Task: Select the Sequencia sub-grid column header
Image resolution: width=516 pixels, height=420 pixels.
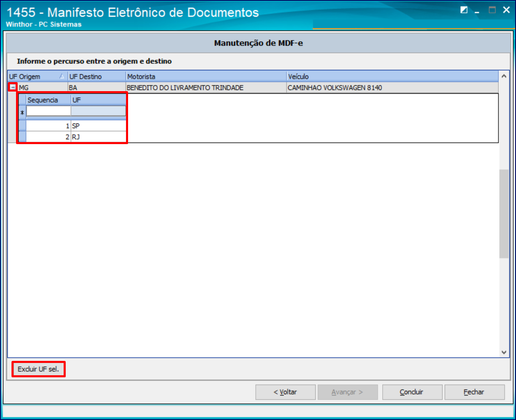Action: coord(48,100)
